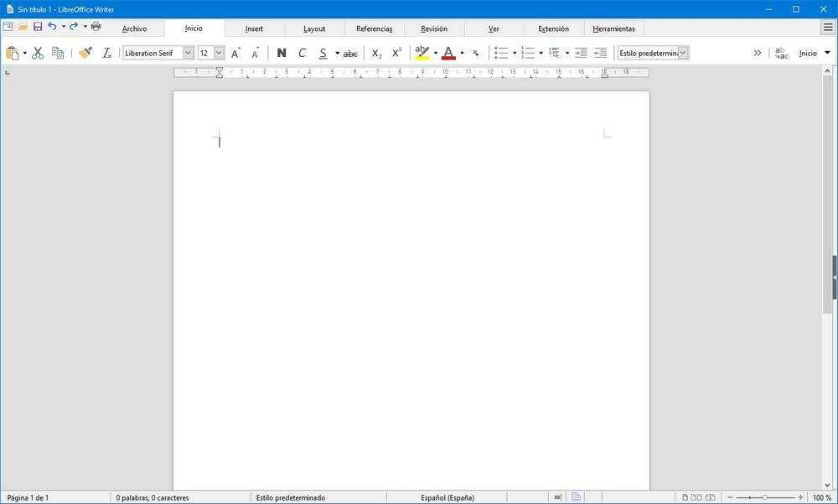Toggle italic formatting with the C button

302,53
